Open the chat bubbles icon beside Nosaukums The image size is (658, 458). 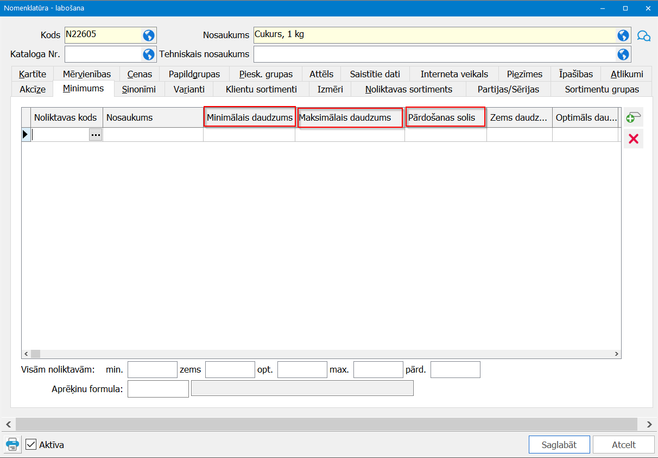coord(644,36)
